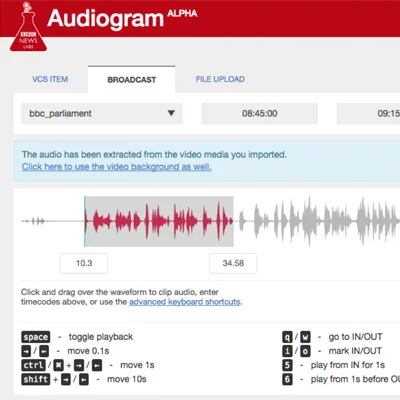Screen dimensions: 400x400
Task: Click the Audiogram title text
Action: [106, 19]
